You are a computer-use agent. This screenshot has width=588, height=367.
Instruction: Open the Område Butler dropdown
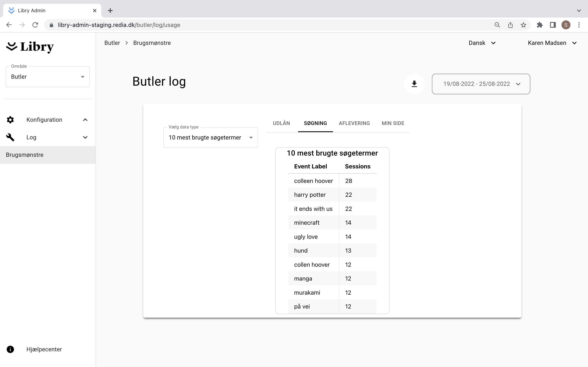(x=48, y=77)
